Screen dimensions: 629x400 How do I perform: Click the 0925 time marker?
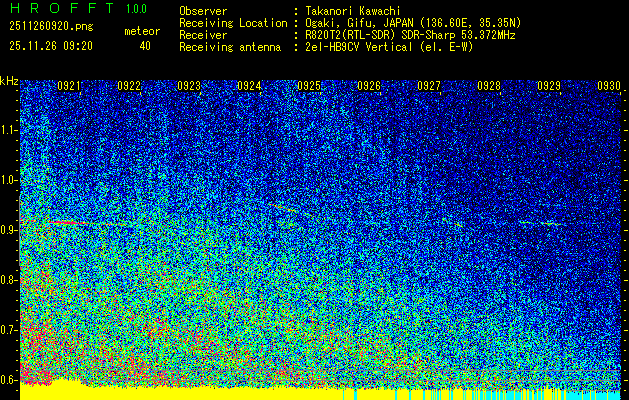click(309, 86)
